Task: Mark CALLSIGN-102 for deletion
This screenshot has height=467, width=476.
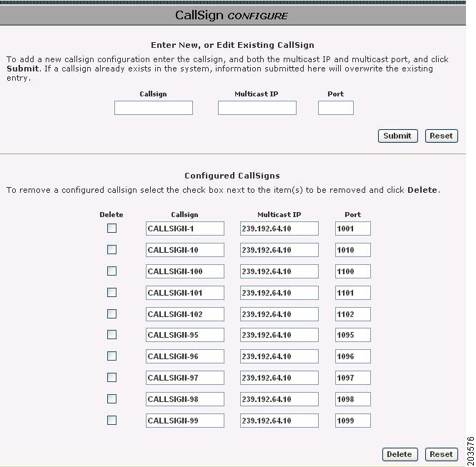Action: [111, 313]
